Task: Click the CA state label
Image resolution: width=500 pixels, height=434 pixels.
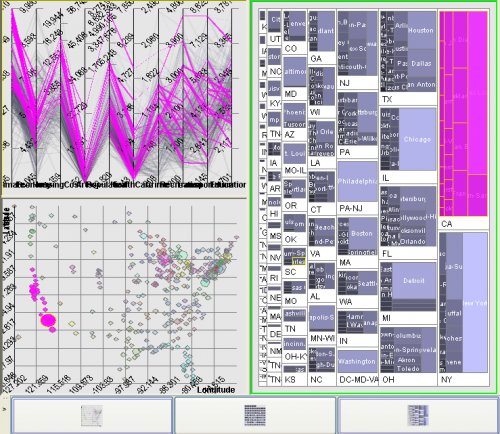Action: pyautogui.click(x=447, y=224)
